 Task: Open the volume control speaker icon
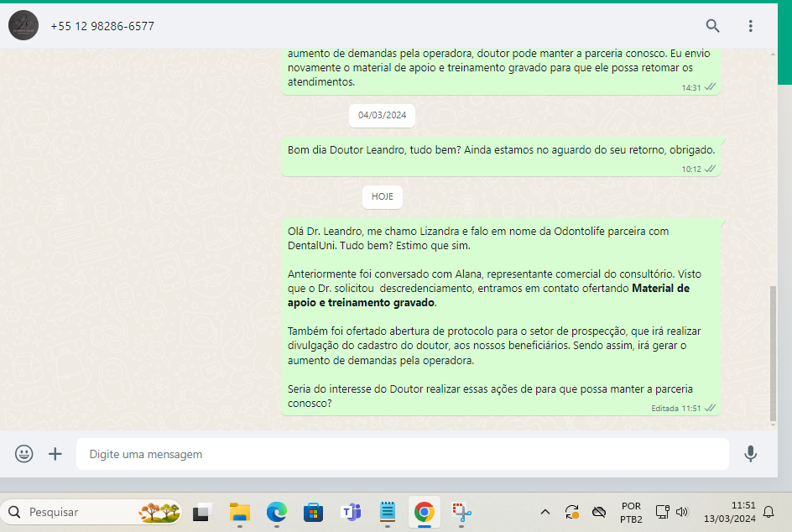coord(682,512)
